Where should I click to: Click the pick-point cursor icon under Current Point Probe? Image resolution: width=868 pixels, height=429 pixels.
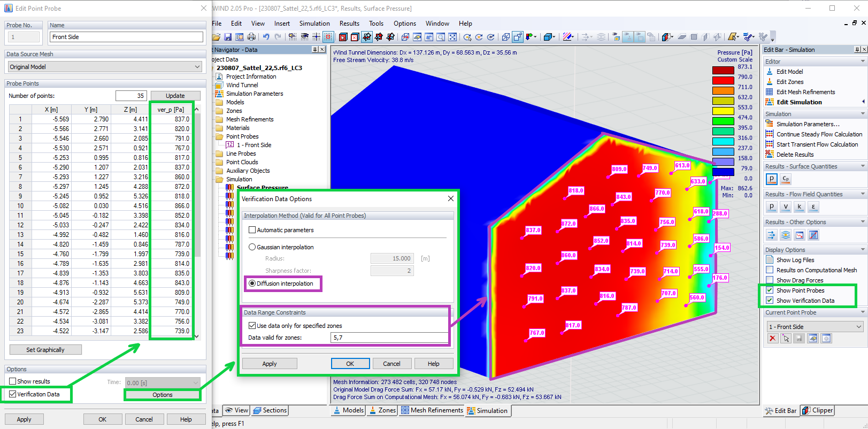786,339
